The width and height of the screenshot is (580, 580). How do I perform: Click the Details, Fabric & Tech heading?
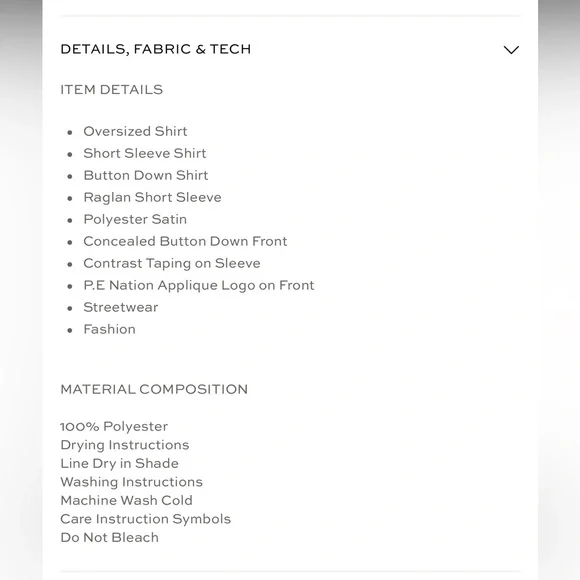tap(156, 49)
